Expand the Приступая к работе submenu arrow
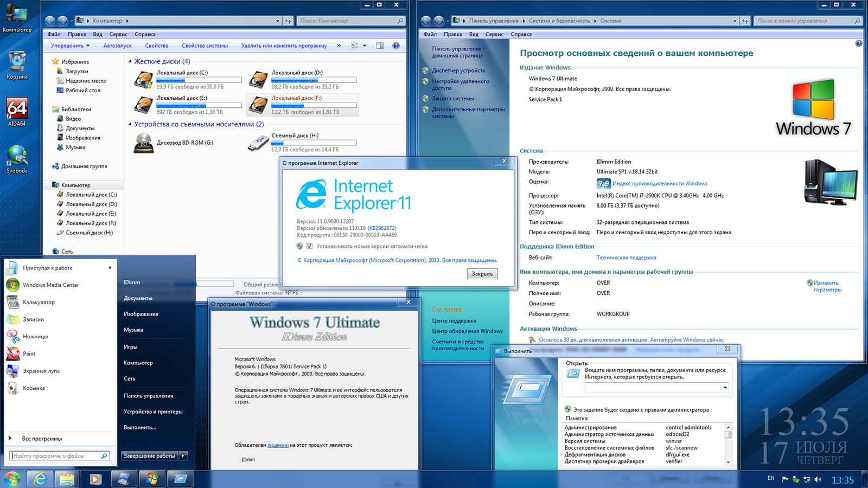Image resolution: width=868 pixels, height=488 pixels. coord(110,268)
